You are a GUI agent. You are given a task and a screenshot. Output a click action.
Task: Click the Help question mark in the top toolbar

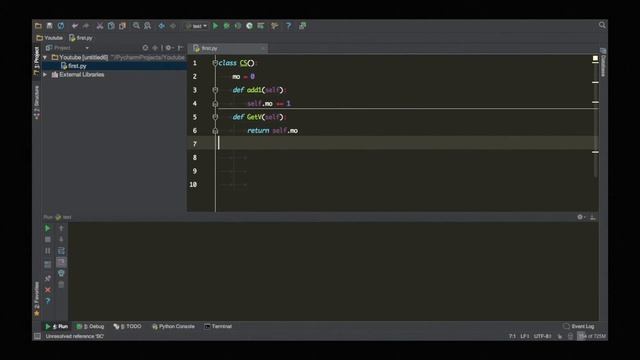click(289, 26)
